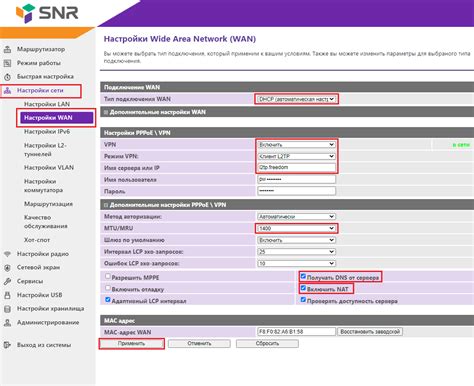Viewport: 474px width, 386px height.
Task: Click the 'Настройки Wide Area Network (WAN)' heading
Action: click(180, 39)
